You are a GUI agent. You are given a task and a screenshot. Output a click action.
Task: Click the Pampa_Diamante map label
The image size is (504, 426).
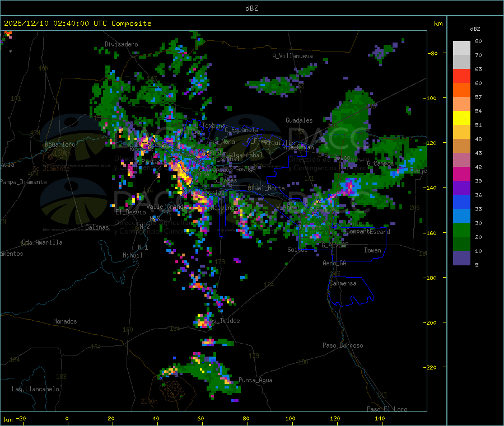pyautogui.click(x=23, y=182)
